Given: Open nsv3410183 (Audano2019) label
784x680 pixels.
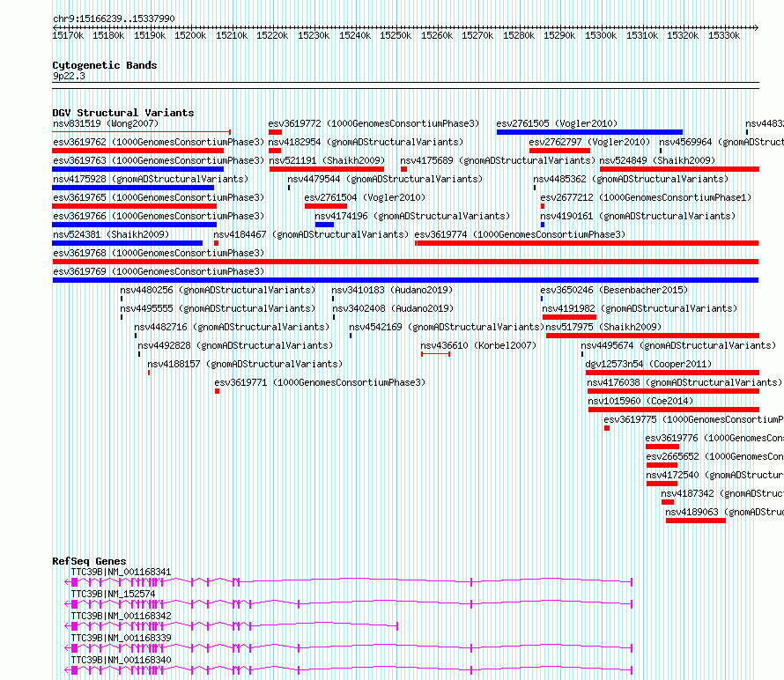Looking at the screenshot, I should (392, 290).
